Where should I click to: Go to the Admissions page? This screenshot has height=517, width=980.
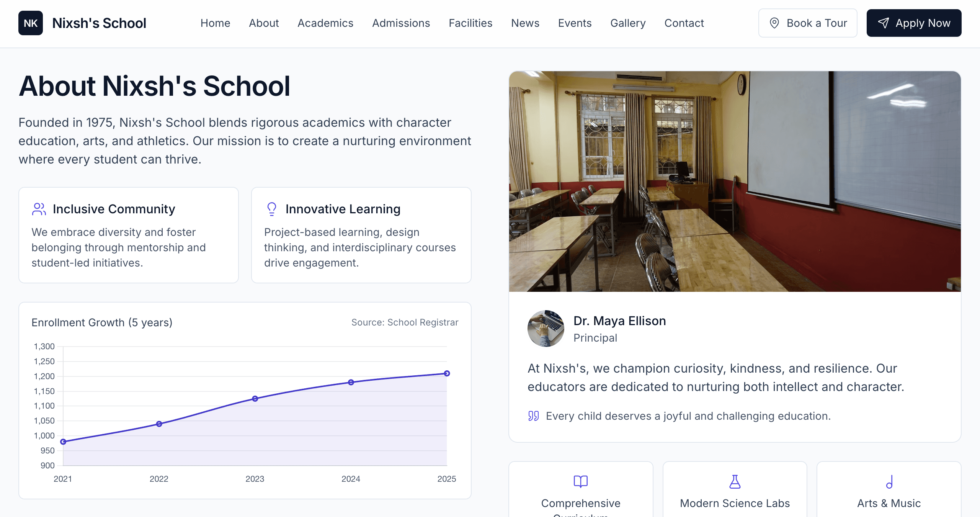(x=401, y=23)
